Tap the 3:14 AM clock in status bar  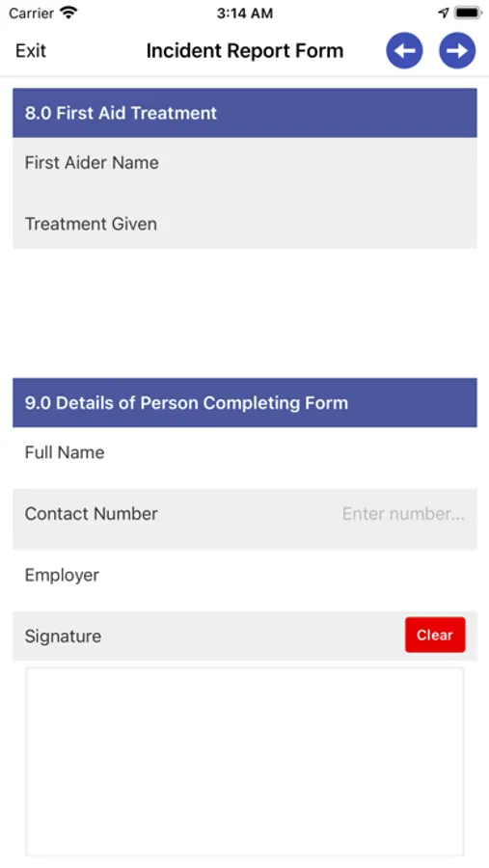tap(245, 14)
